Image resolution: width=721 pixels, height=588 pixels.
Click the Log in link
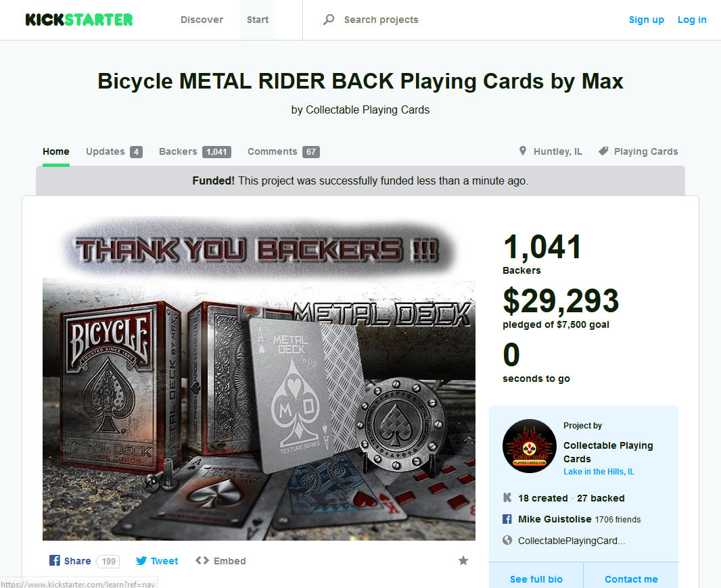[x=692, y=20]
